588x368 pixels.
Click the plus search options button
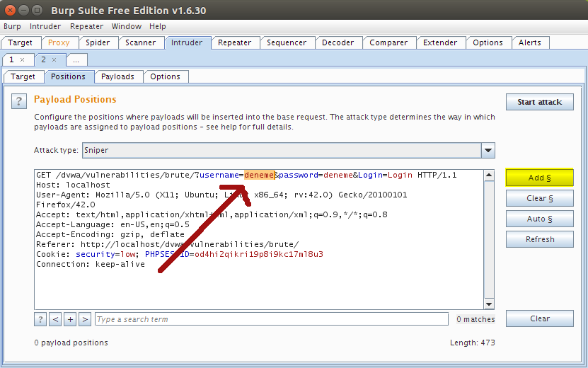(70, 319)
